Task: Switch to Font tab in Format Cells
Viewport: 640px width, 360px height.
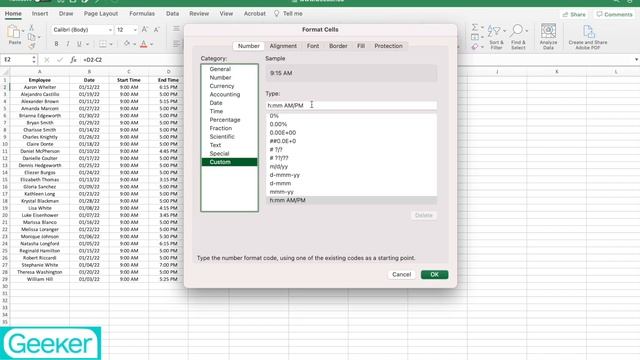Action: tap(313, 46)
